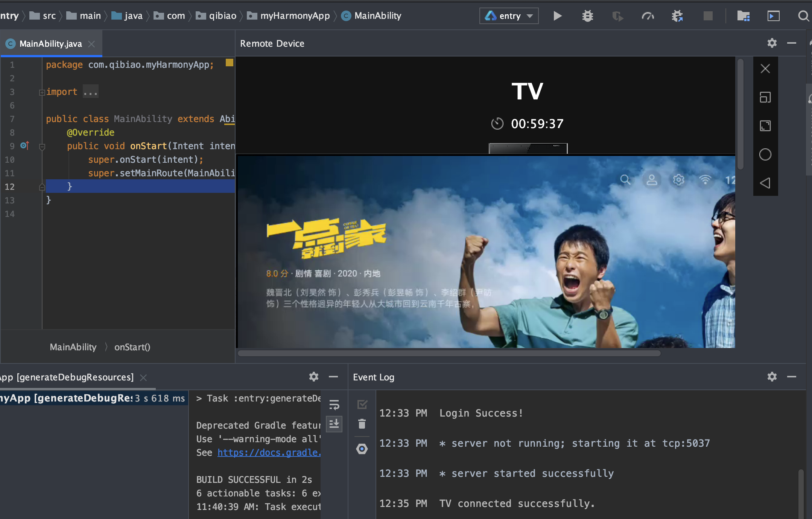Open the docs.gradle link in build output
The image size is (812, 519).
[x=269, y=452]
